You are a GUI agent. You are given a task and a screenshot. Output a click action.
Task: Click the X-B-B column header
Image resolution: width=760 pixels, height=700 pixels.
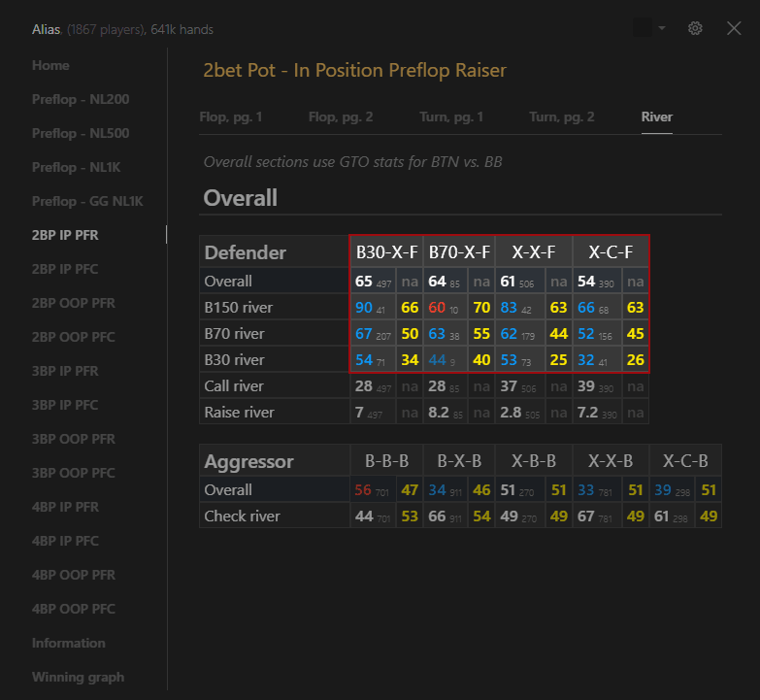[x=534, y=460]
